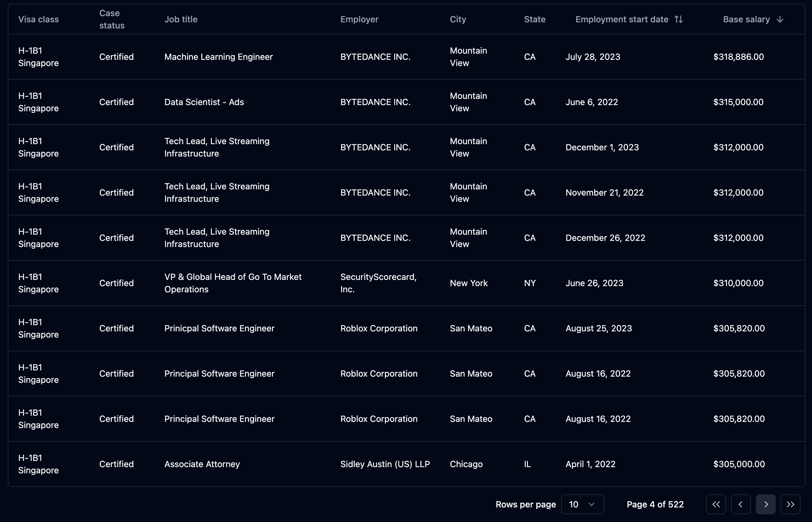Click Page 4 of 522 indicator

coord(655,504)
